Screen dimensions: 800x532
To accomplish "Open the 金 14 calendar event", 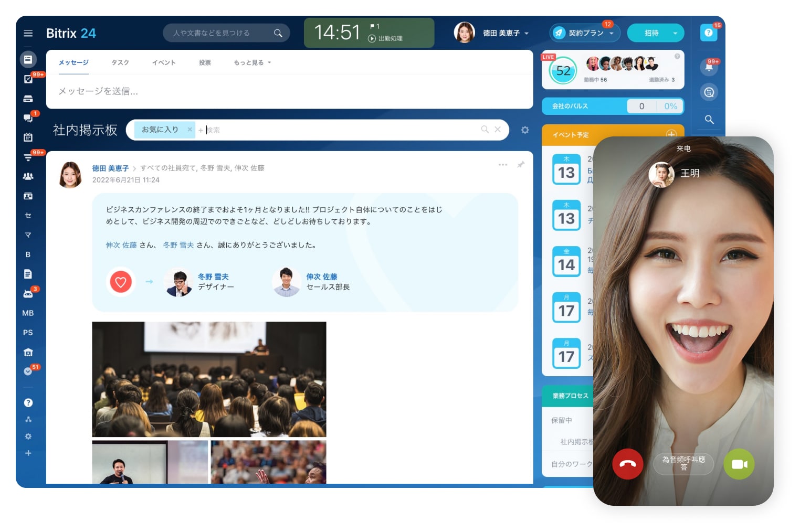I will 566,261.
